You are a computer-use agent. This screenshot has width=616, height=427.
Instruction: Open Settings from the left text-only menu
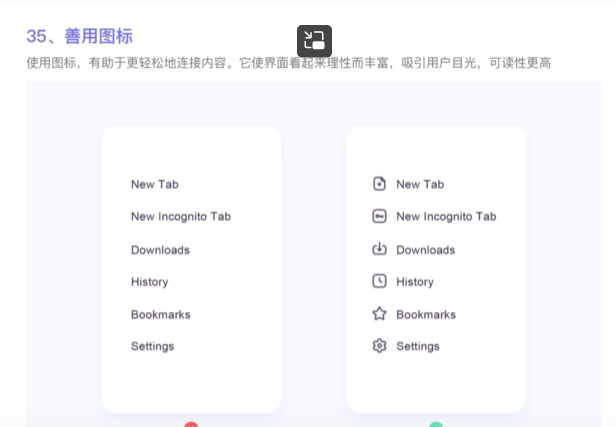tap(152, 347)
